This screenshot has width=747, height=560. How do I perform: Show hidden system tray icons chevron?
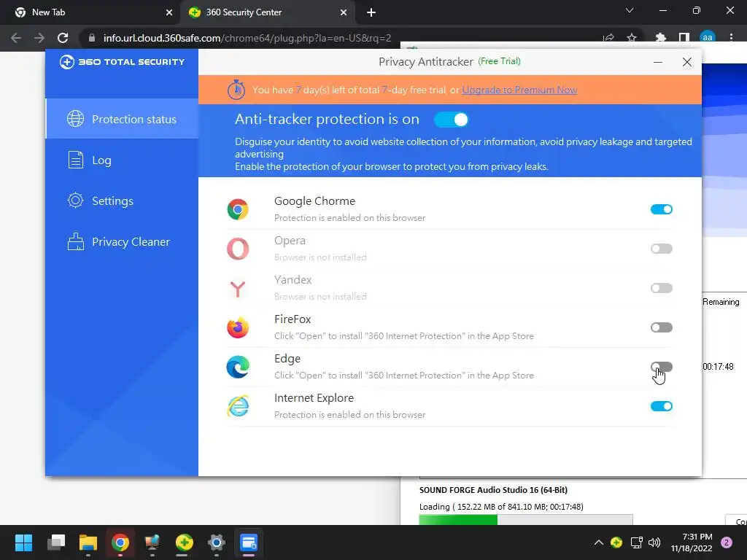tap(599, 542)
